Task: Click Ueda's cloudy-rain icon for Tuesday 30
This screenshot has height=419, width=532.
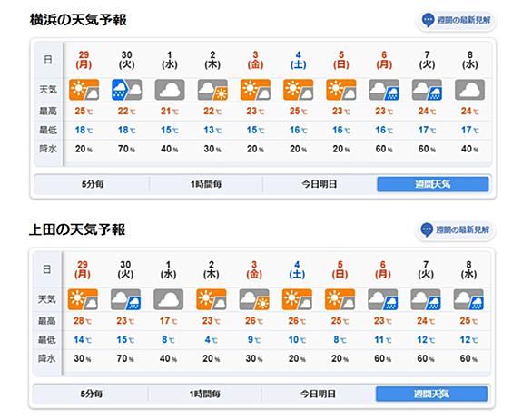Action: tap(125, 299)
